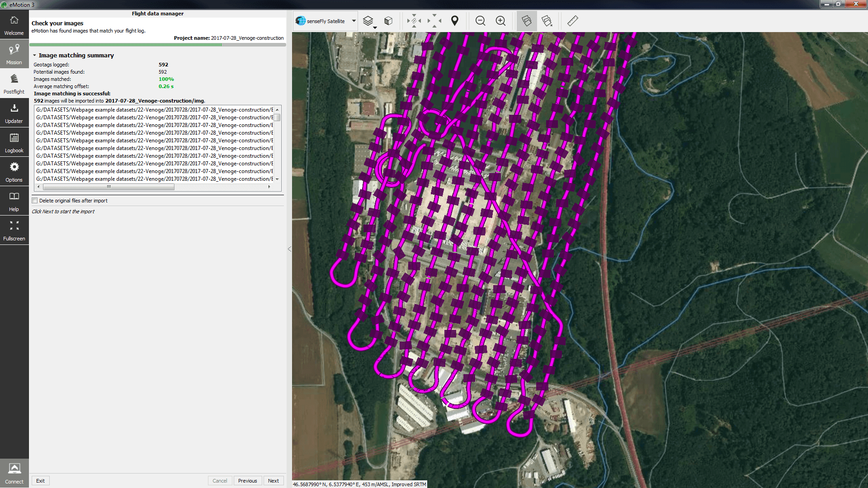Toggle Fullscreen mode in the sidebar
868x488 pixels.
pos(14,230)
